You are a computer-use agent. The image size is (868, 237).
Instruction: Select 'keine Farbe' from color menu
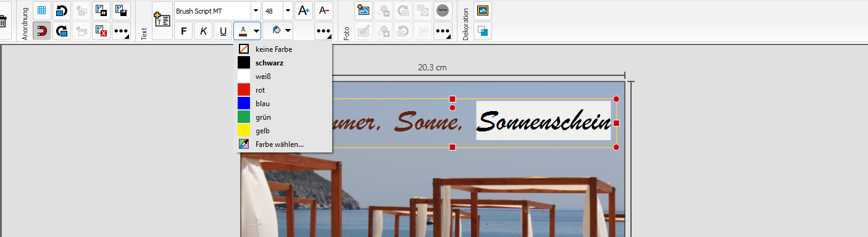click(283, 49)
